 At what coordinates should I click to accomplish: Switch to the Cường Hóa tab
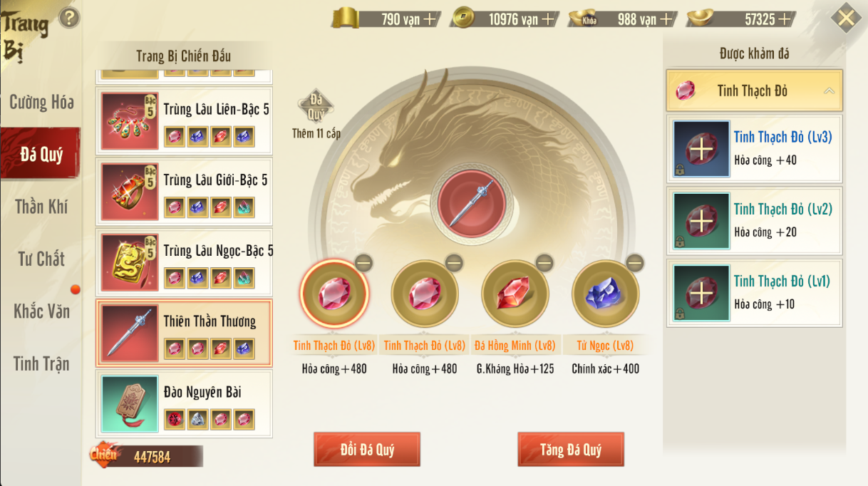pos(41,102)
